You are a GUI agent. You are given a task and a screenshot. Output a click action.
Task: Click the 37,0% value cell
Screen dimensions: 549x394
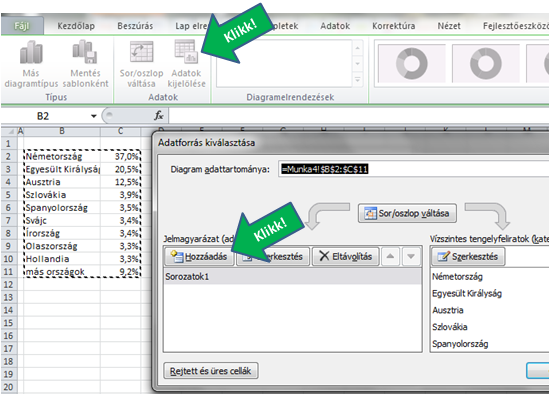(x=121, y=156)
